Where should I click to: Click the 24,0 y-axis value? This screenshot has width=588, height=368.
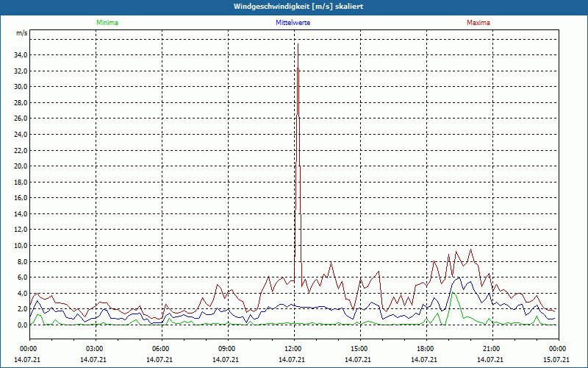coord(21,135)
